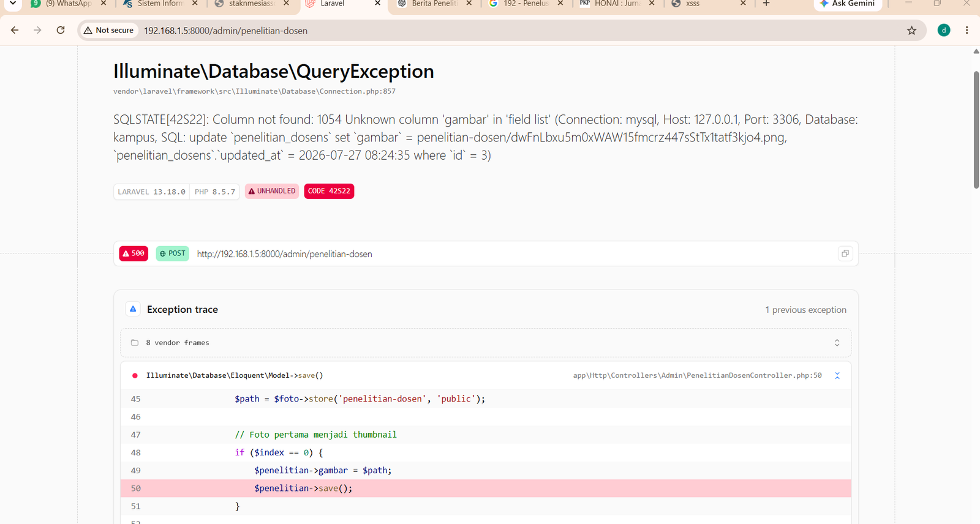This screenshot has width=980, height=524.
Task: Close the 192 - Penelus tab
Action: point(560,4)
